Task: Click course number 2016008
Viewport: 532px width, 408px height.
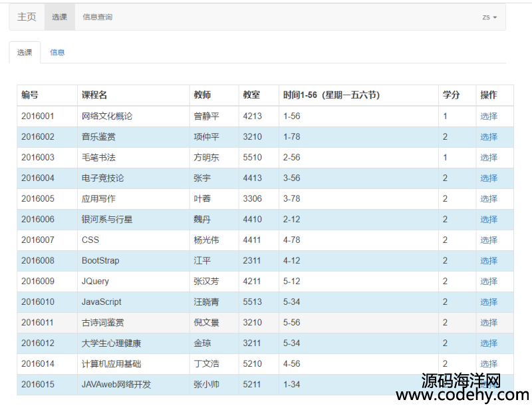Action: pos(38,260)
